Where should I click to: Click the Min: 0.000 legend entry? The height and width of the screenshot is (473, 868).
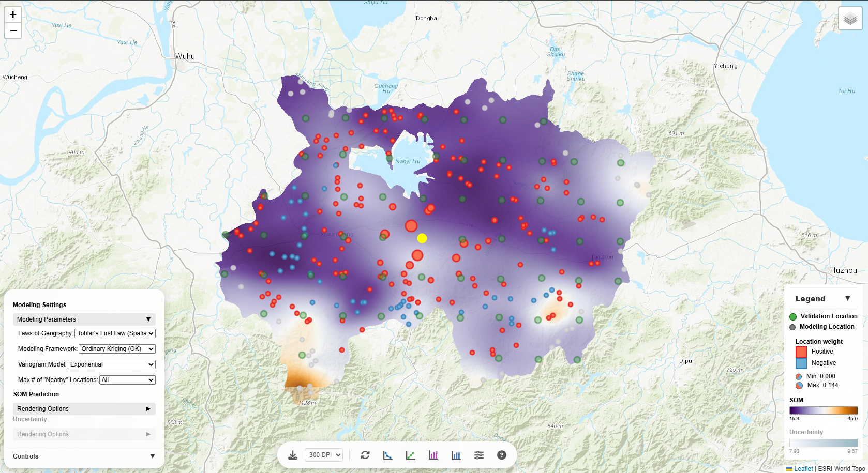click(816, 376)
